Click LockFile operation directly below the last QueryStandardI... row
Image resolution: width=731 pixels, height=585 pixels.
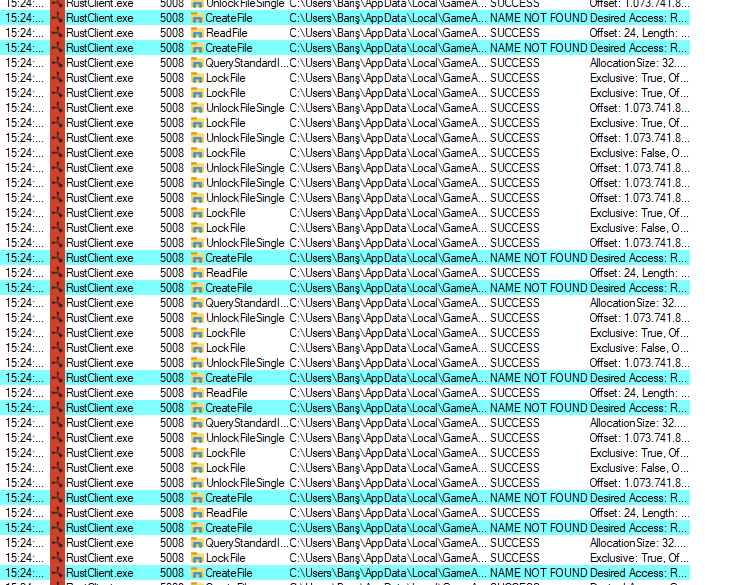[x=226, y=558]
